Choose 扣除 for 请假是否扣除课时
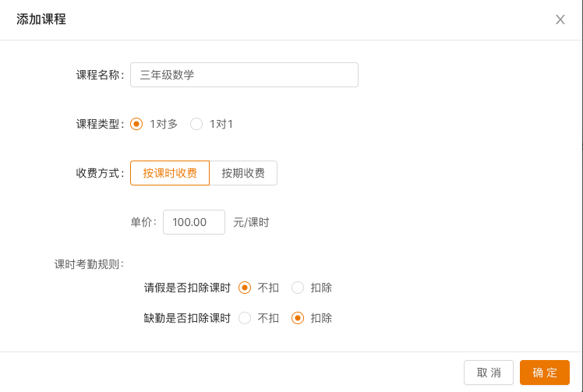Viewport: 583px width, 392px height. (x=298, y=288)
